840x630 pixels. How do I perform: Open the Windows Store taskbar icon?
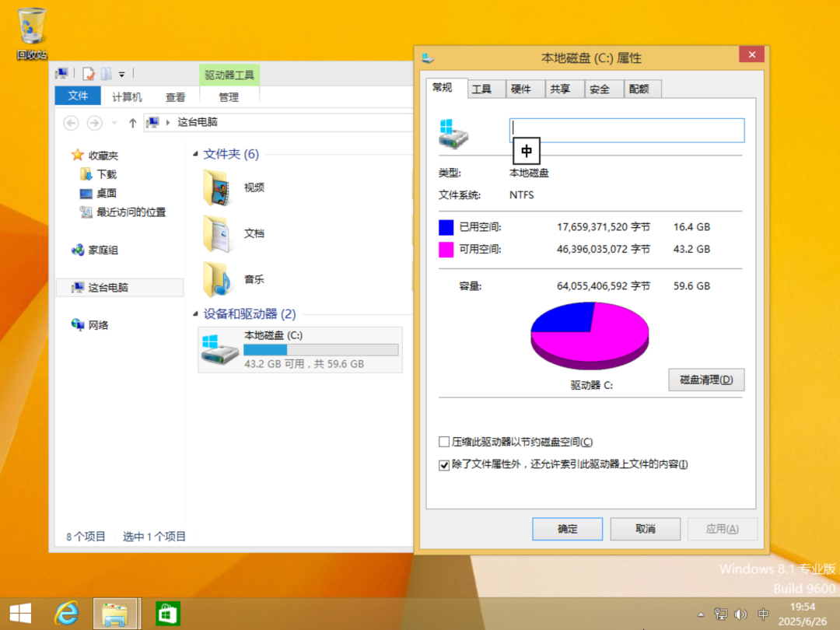coord(168,614)
